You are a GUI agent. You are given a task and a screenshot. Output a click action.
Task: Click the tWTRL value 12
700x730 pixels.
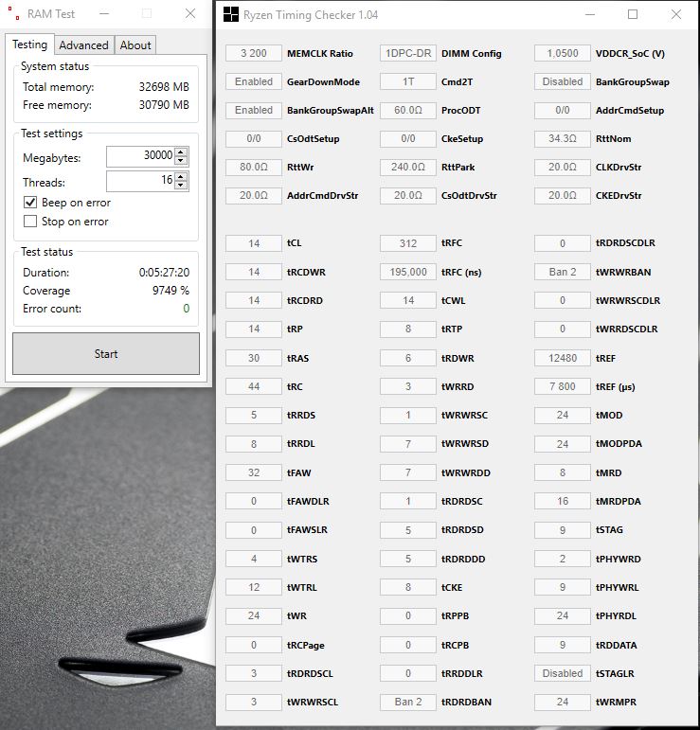pyautogui.click(x=254, y=587)
